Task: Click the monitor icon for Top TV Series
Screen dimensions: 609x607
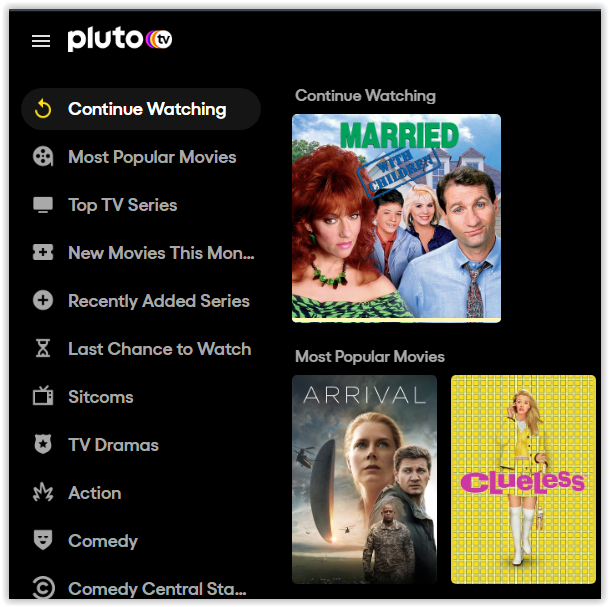Action: 43,205
